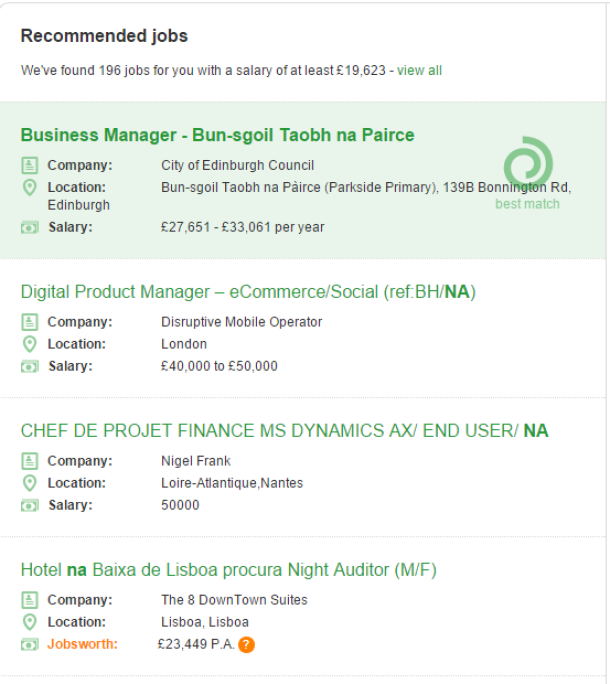This screenshot has width=610, height=684.
Task: Open Hotel na Baixa de Lisboa Night Auditor job
Action: point(229,570)
